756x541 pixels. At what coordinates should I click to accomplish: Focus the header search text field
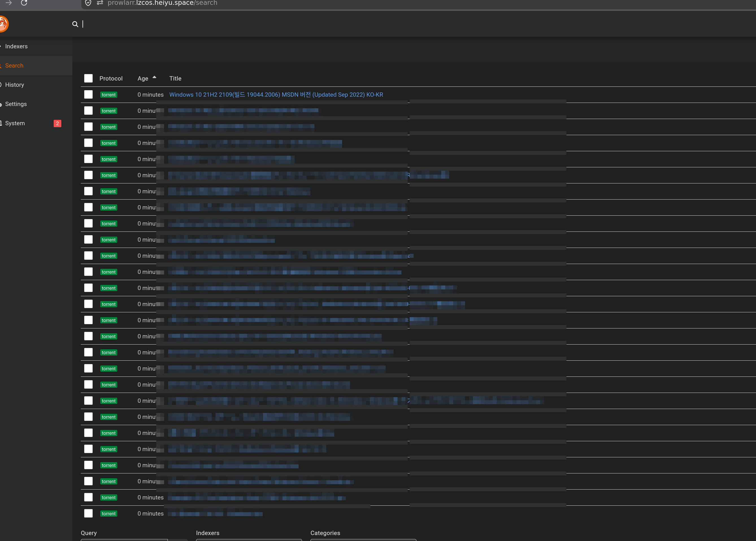click(399, 24)
